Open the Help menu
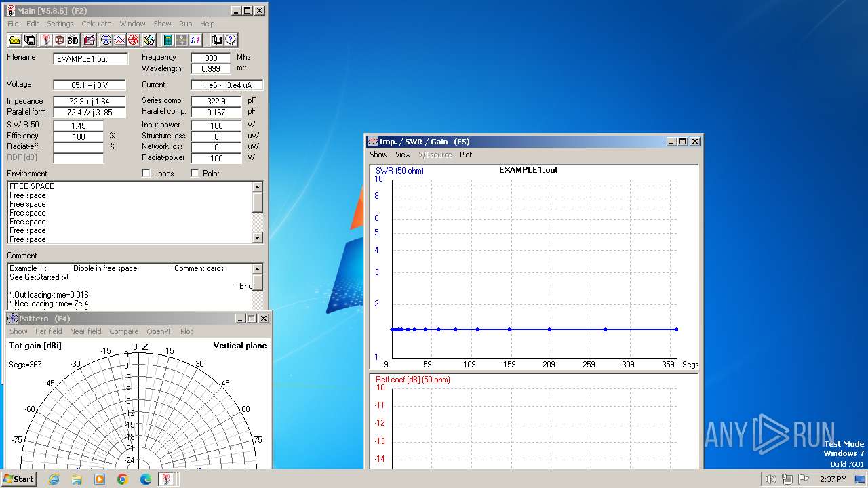The image size is (868, 488). [207, 24]
